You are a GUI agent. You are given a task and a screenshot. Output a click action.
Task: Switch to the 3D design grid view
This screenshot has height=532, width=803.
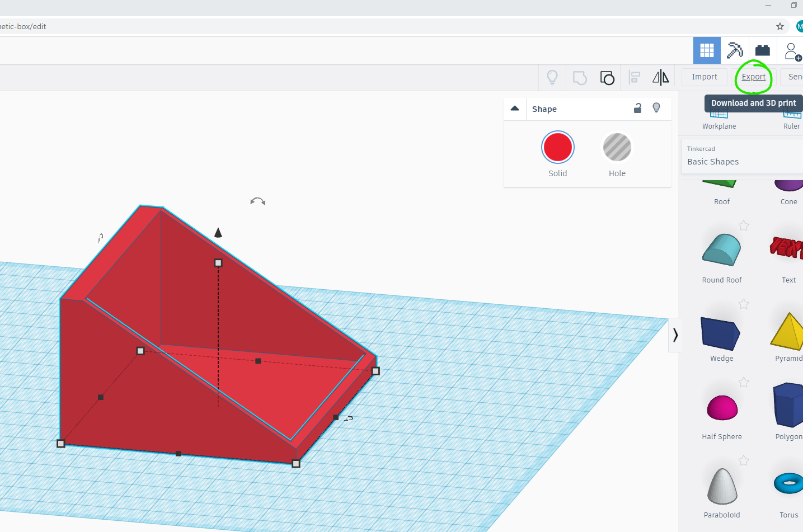707,50
